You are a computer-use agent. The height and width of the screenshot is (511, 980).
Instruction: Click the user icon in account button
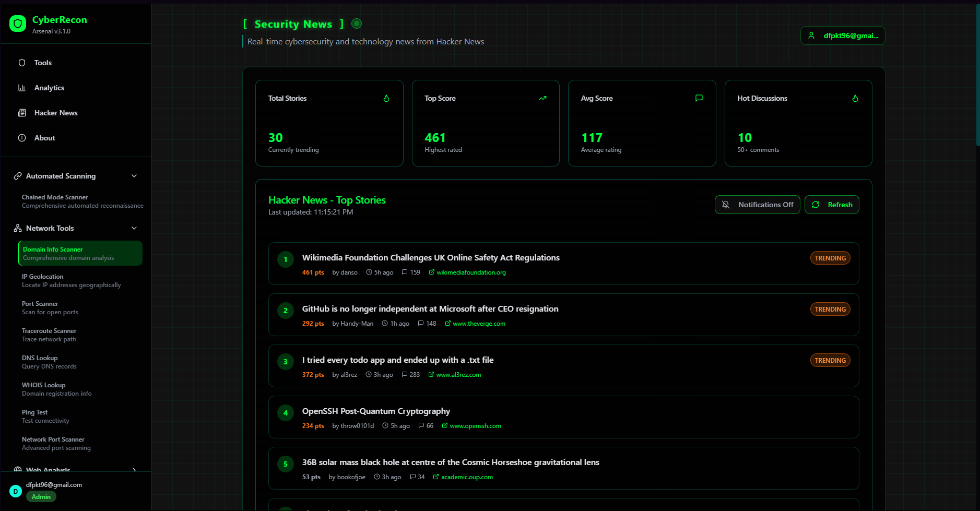[811, 35]
